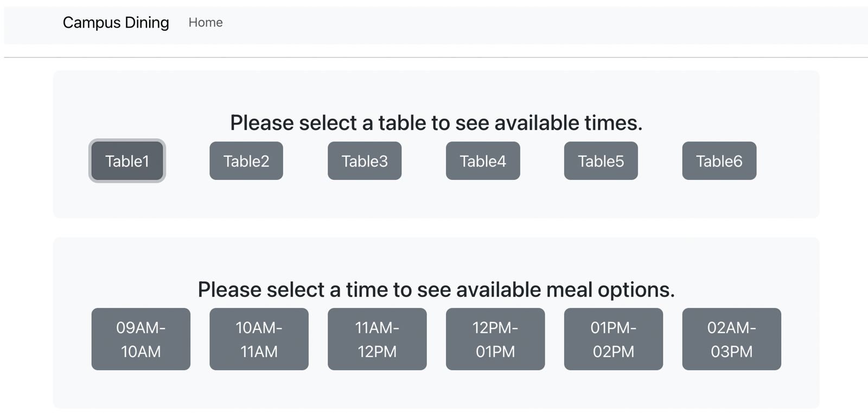Image resolution: width=868 pixels, height=413 pixels.
Task: Pick the 10AM-11AM time slot
Action: pos(259,339)
